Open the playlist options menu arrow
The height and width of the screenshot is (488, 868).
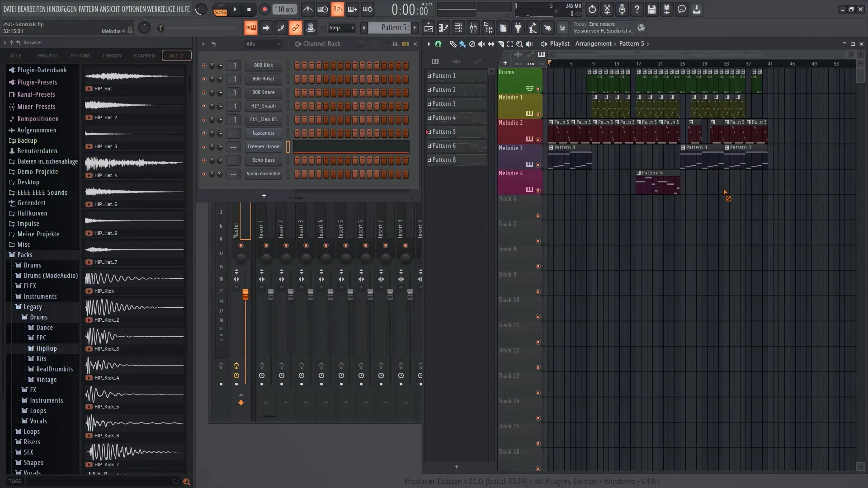coord(429,44)
